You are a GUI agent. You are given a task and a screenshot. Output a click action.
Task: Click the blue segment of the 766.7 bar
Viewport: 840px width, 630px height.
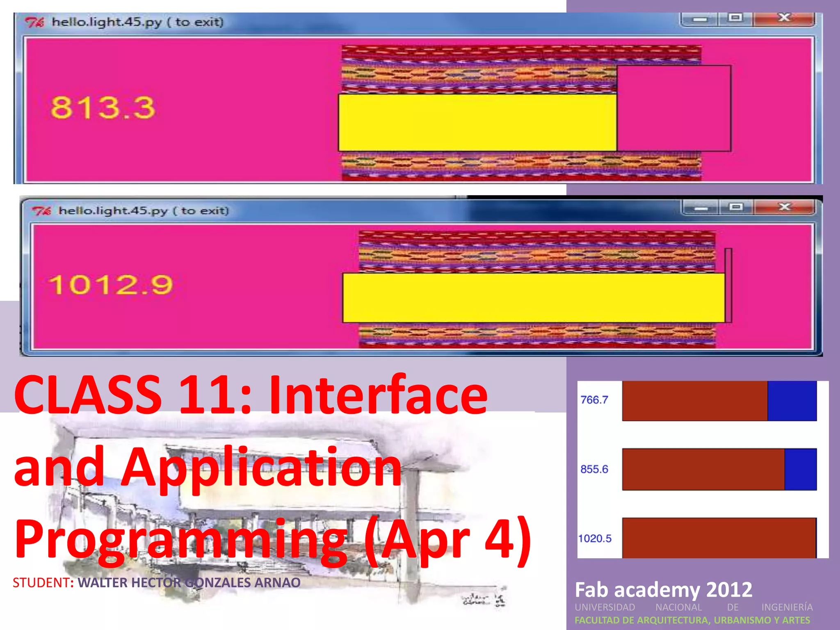[x=792, y=401]
